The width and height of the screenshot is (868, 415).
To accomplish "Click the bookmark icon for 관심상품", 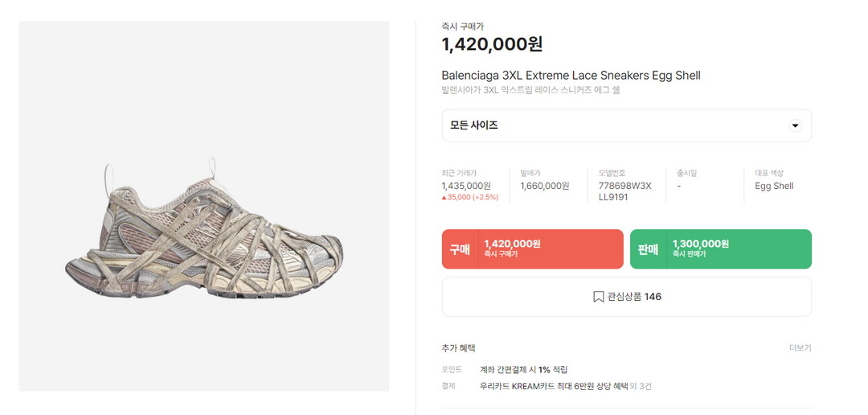I will 598,297.
